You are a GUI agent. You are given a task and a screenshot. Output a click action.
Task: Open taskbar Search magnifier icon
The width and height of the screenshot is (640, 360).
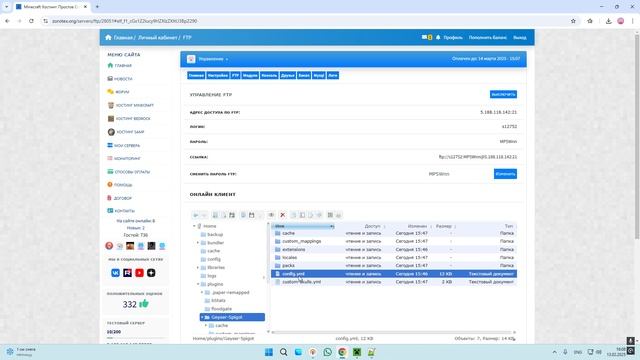coord(283,352)
